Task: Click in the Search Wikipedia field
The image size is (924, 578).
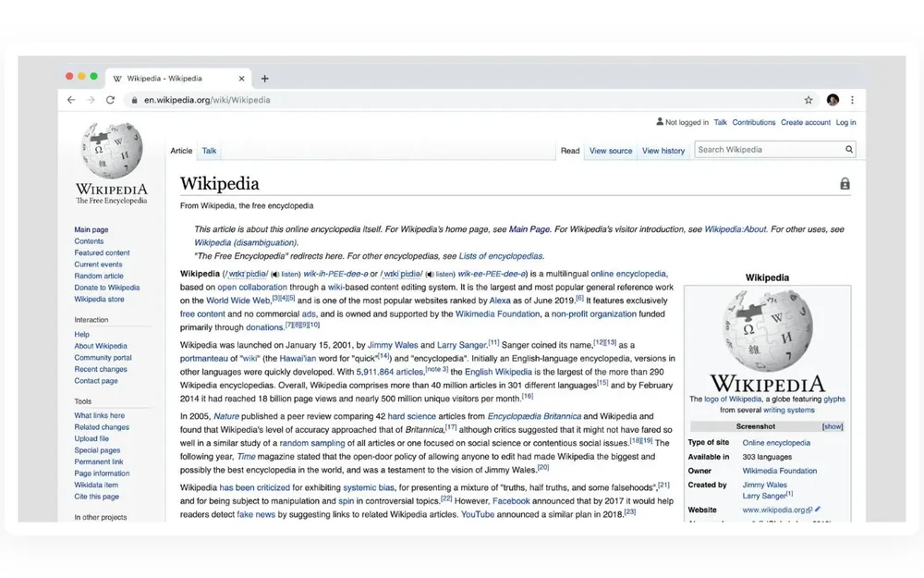Action: (769, 149)
